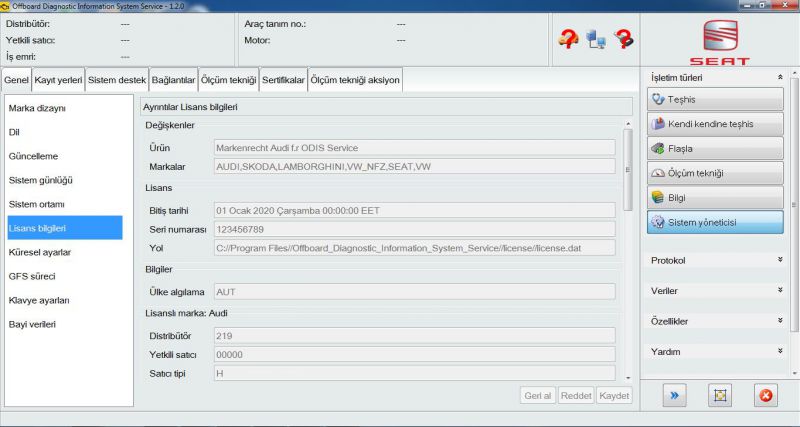Click the details scrollbar down arrow

(x=628, y=378)
